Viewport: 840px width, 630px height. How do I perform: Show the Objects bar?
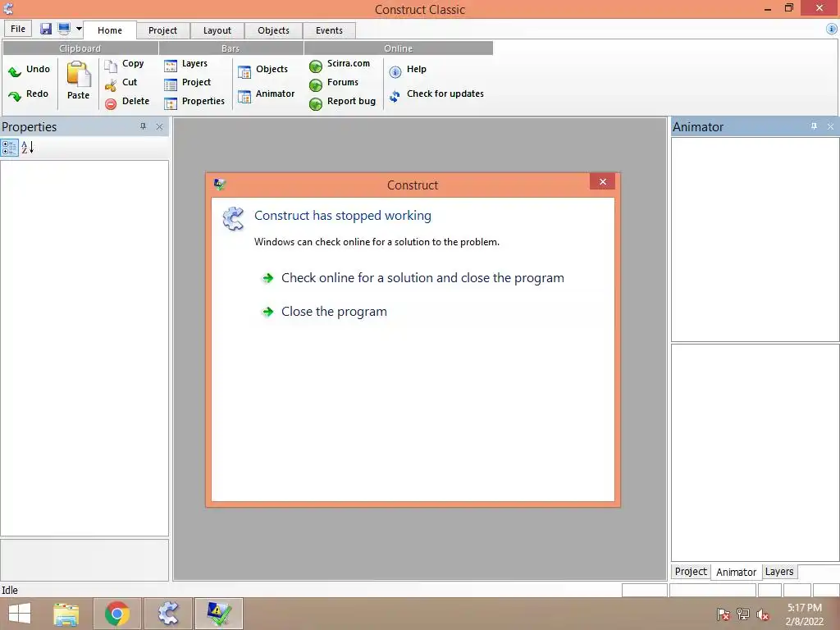click(262, 70)
